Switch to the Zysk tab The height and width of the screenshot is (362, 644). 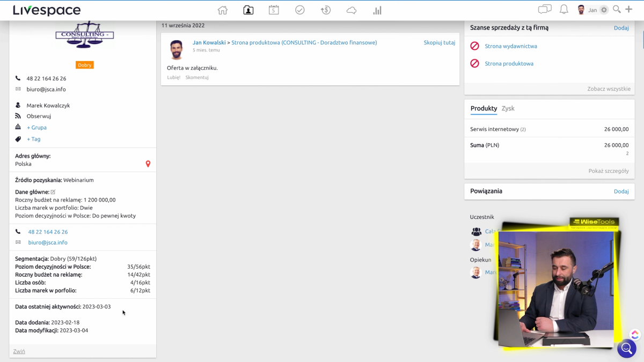point(508,108)
